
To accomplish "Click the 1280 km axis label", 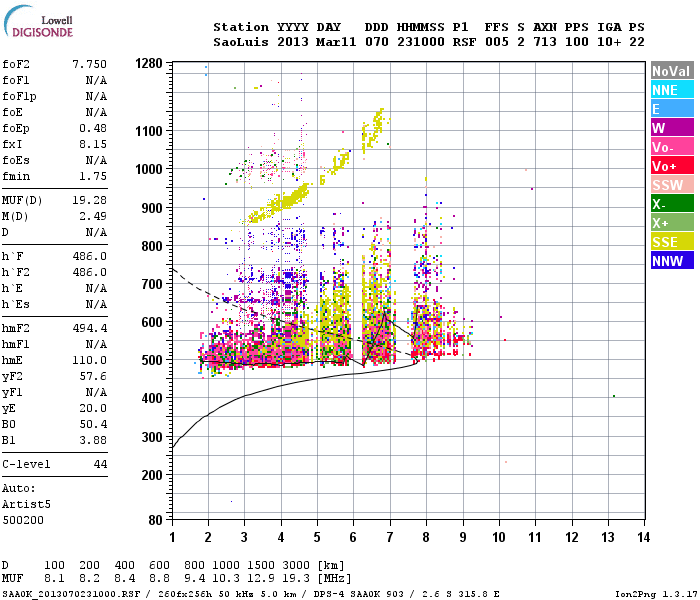I will [149, 63].
